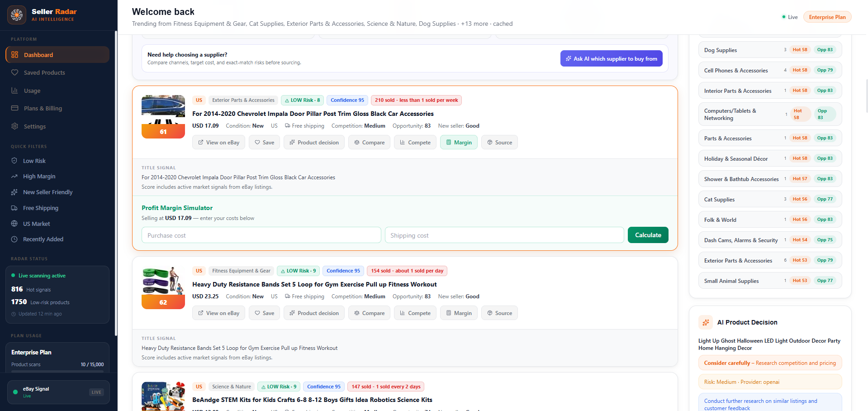868x411 pixels.
Task: Apply the Recently Added quick filter
Action: (x=57, y=239)
